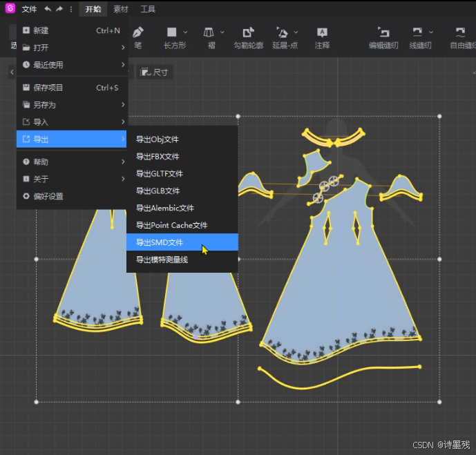Image resolution: width=476 pixels, height=455 pixels.
Task: Expand dropdown arrow next to Pleat tool
Action: (x=222, y=32)
